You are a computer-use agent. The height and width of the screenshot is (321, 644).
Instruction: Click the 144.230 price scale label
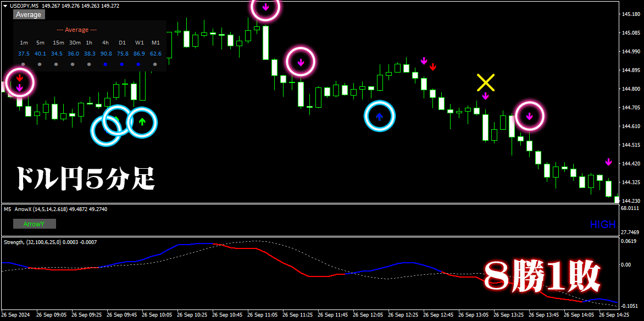pos(632,201)
